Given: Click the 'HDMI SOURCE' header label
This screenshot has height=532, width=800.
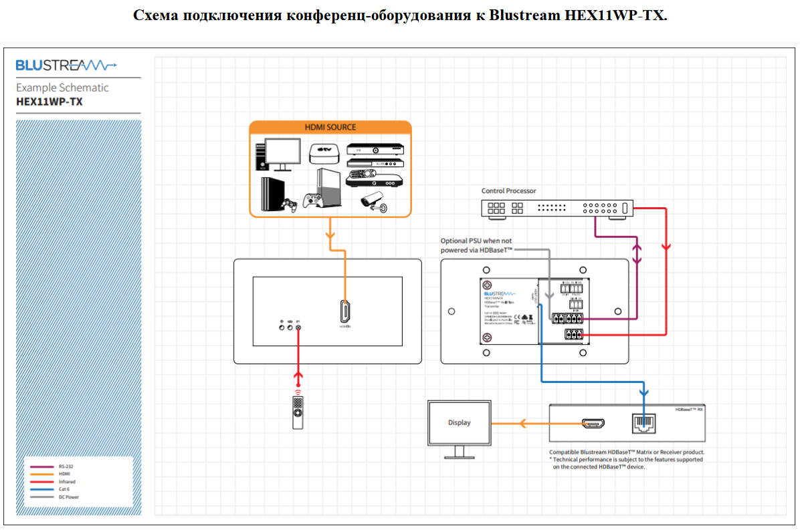Looking at the screenshot, I should (x=330, y=128).
